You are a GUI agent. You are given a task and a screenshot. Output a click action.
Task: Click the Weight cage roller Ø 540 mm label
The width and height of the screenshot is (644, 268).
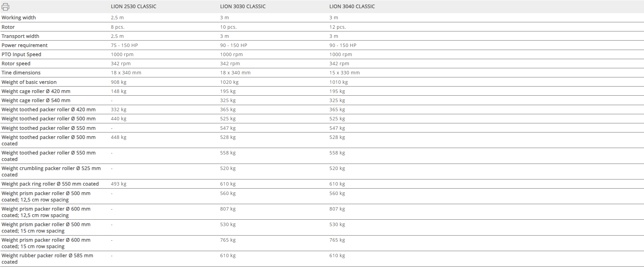(36, 100)
